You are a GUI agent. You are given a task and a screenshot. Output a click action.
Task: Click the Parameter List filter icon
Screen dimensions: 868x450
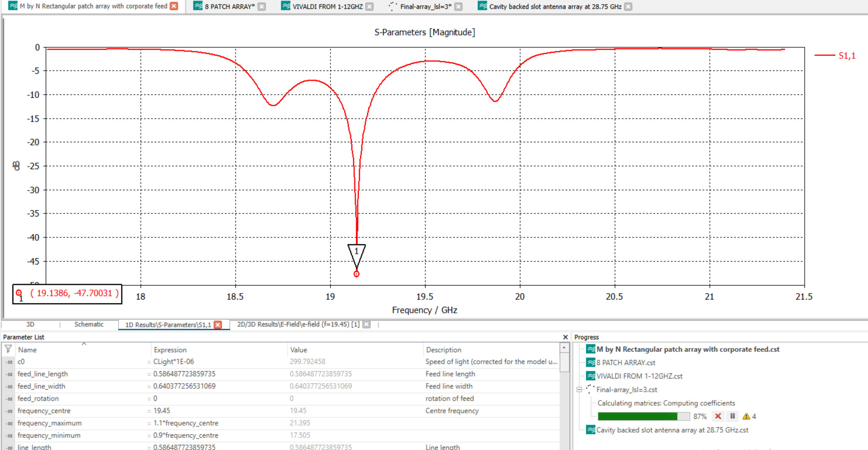click(x=8, y=349)
